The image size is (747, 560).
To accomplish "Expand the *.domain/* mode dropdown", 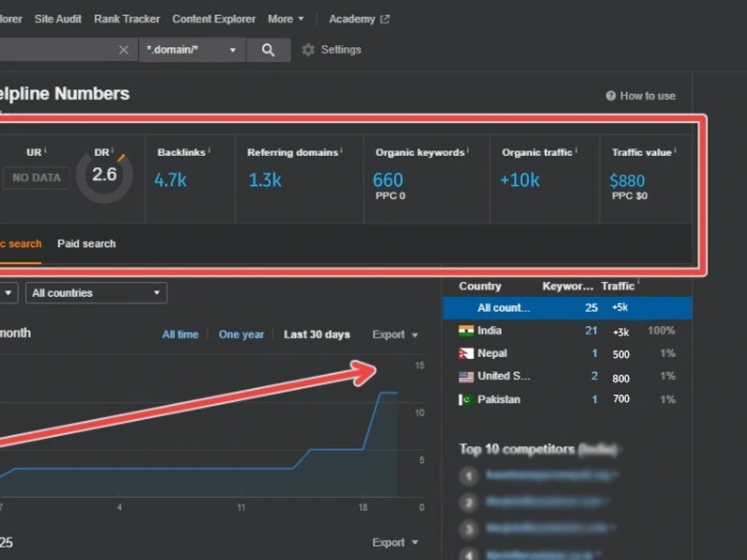I will tap(192, 50).
